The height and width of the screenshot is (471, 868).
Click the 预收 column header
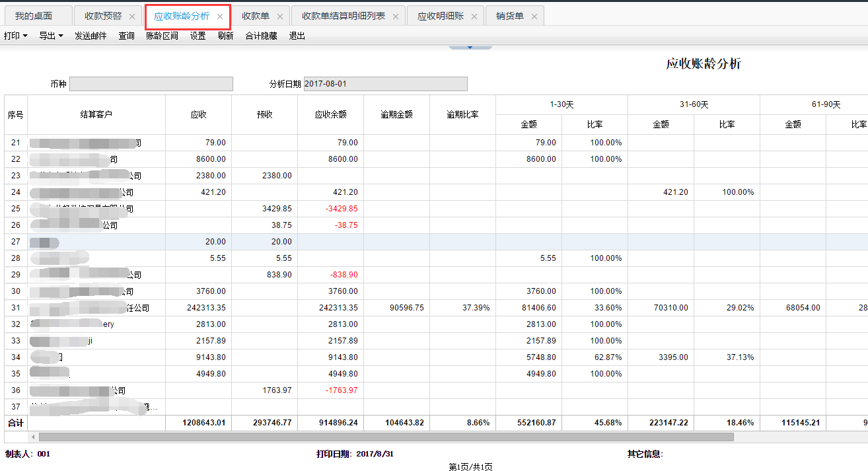point(265,115)
